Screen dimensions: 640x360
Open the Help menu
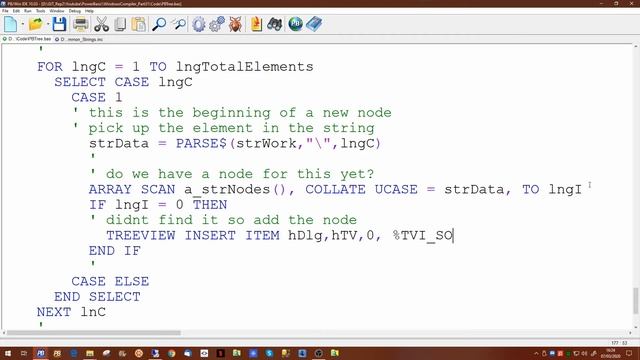coord(89,11)
